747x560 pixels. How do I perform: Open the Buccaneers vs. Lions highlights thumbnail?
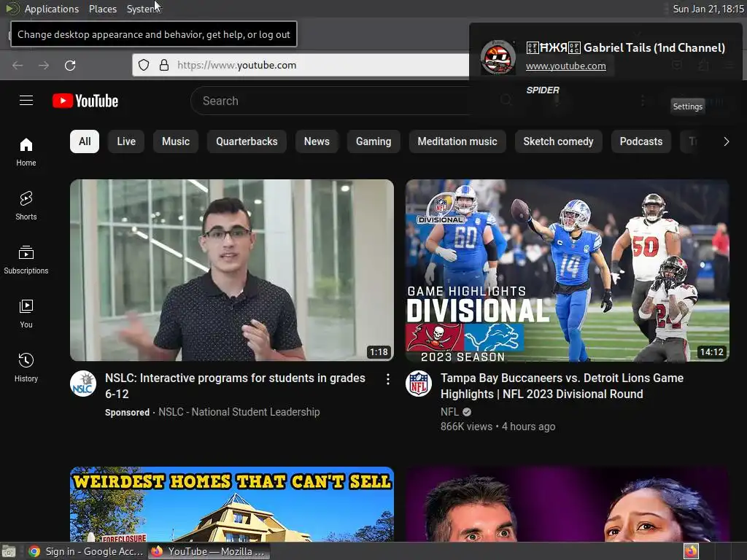568,270
